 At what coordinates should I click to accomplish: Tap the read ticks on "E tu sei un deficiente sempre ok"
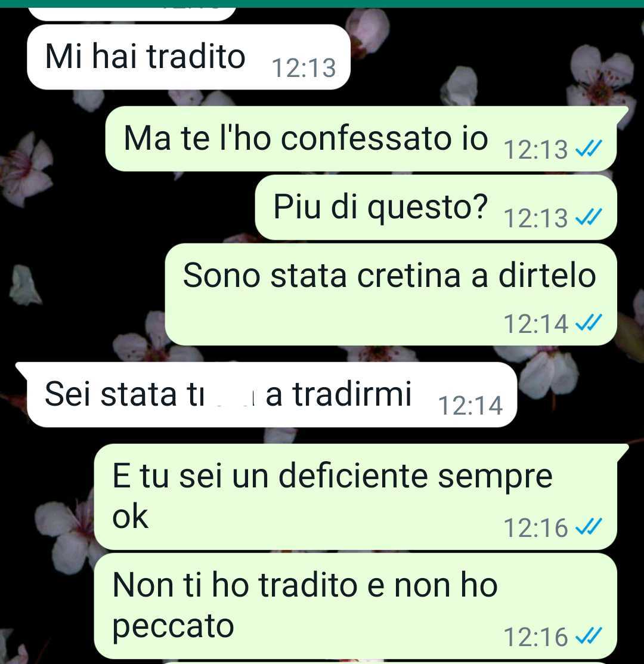589,527
